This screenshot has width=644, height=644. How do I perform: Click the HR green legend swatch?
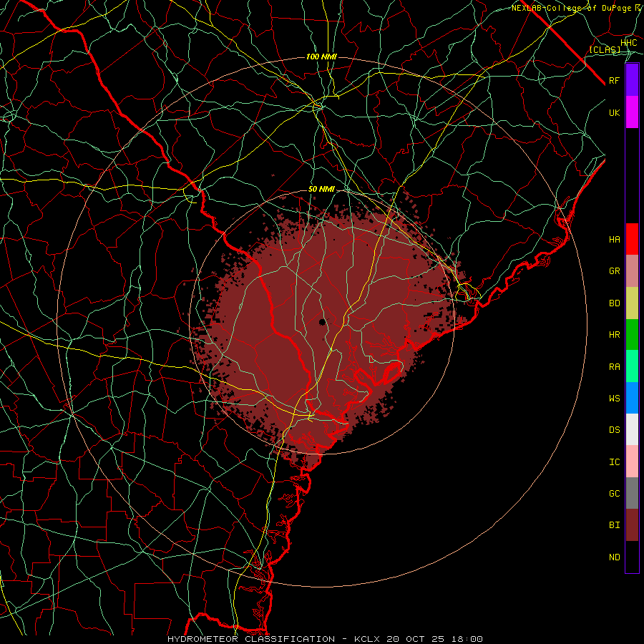(x=632, y=335)
